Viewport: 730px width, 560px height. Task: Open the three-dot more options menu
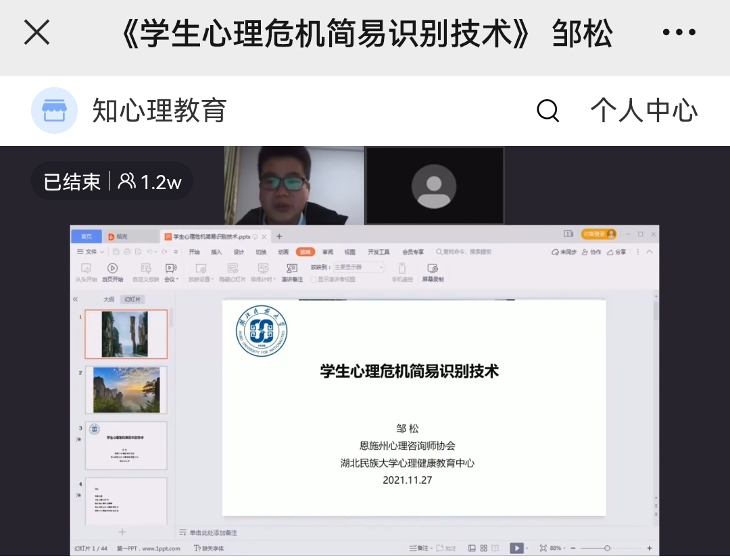679,32
